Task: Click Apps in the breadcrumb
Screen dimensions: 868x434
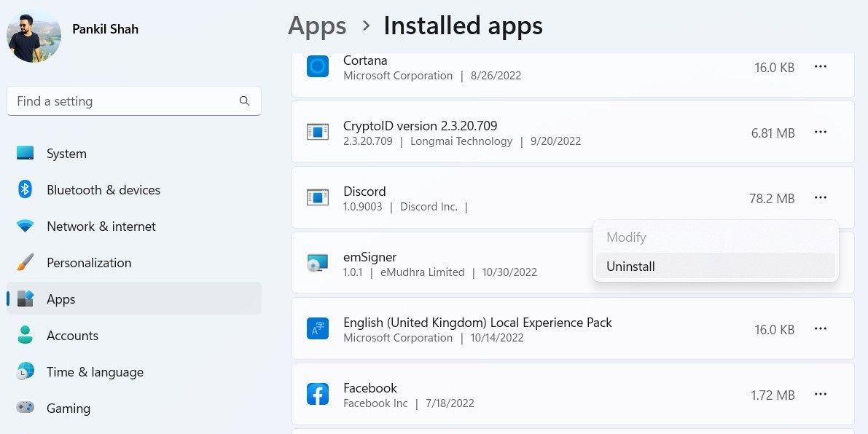Action: tap(317, 26)
